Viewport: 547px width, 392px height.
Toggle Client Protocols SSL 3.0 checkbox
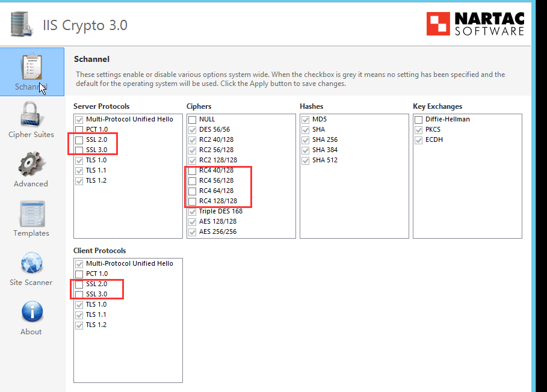coord(79,295)
